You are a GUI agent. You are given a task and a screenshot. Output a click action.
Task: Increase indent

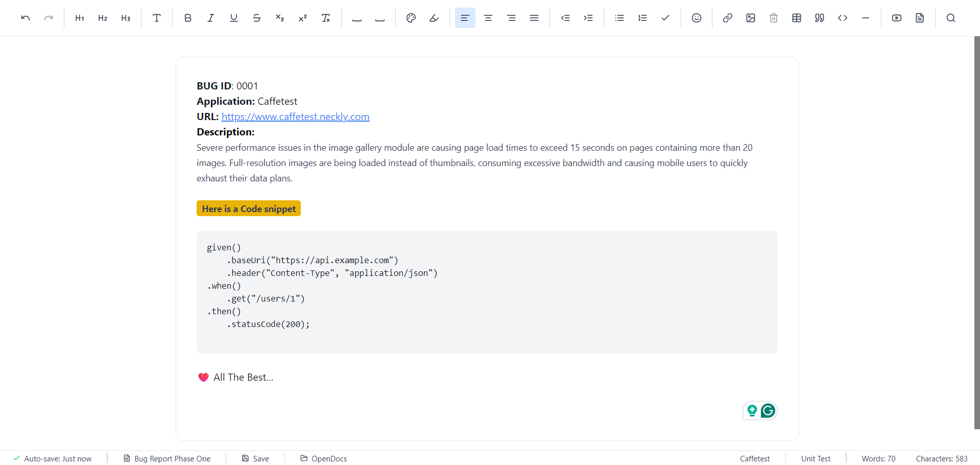(x=588, y=18)
